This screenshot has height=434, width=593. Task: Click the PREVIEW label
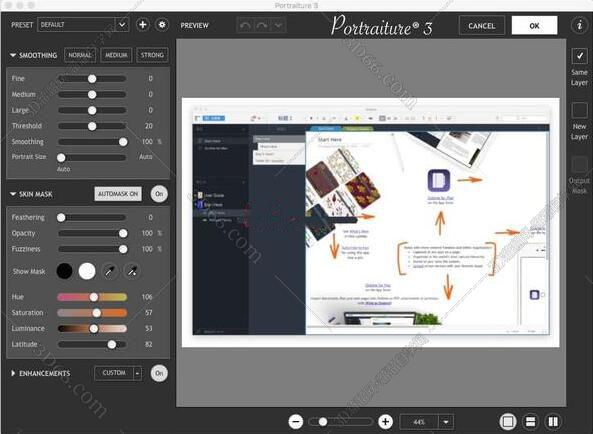[194, 25]
